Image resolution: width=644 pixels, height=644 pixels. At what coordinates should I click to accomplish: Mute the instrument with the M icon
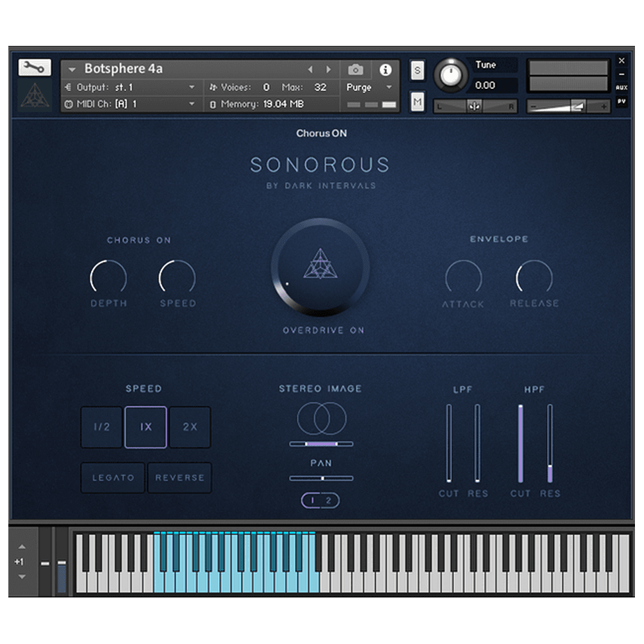point(418,101)
